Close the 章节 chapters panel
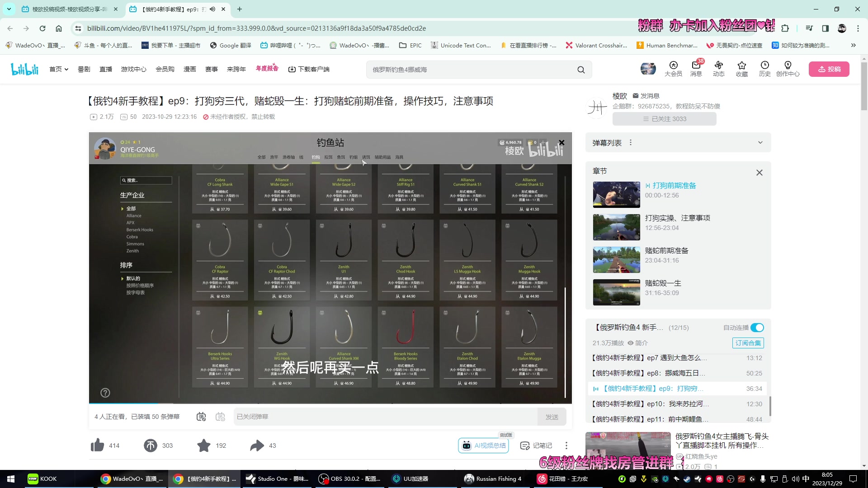This screenshot has width=868, height=488. click(x=759, y=173)
